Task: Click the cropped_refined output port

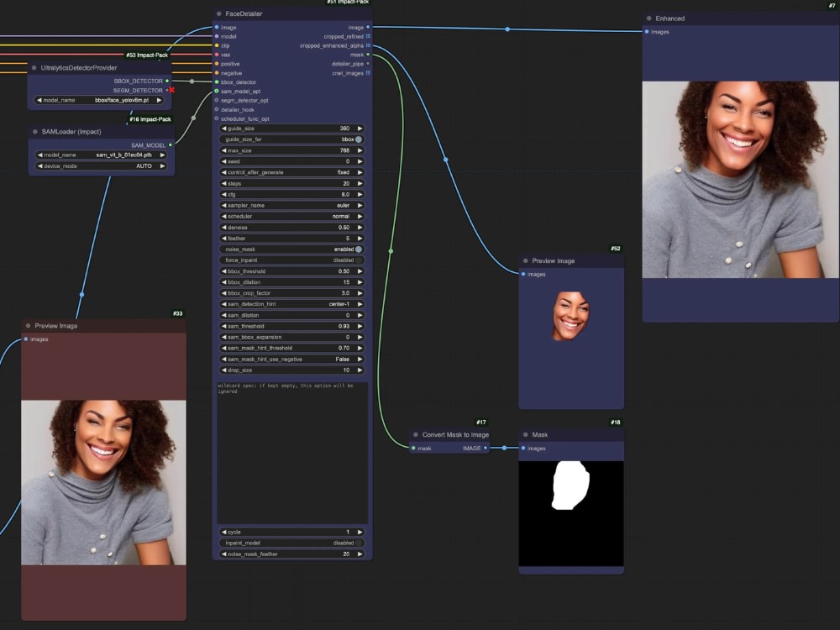Action: (368, 36)
